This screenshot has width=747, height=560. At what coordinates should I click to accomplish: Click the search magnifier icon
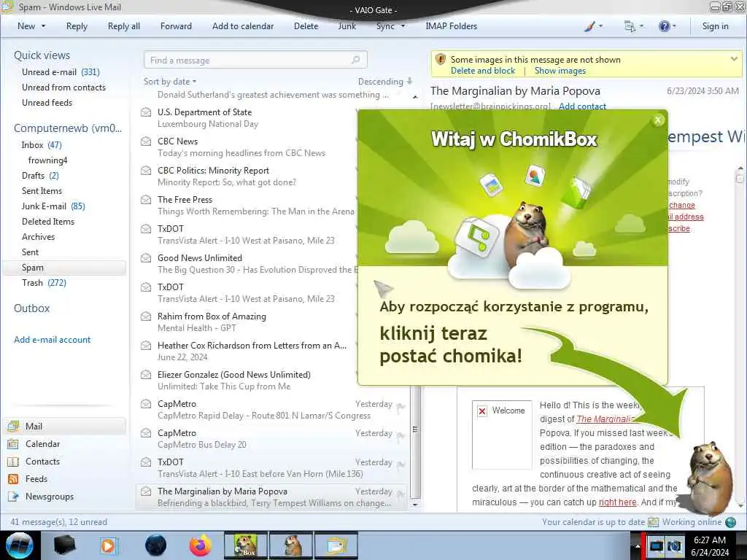click(x=355, y=60)
